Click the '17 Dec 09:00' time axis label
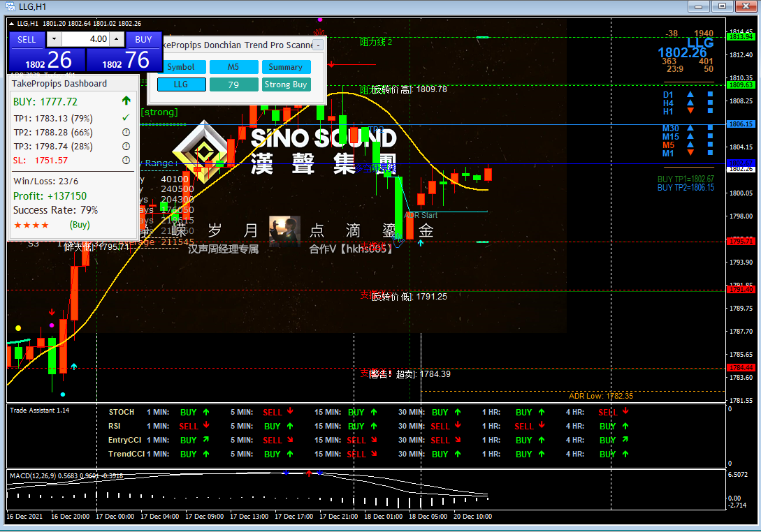The width and height of the screenshot is (761, 532). [x=204, y=517]
